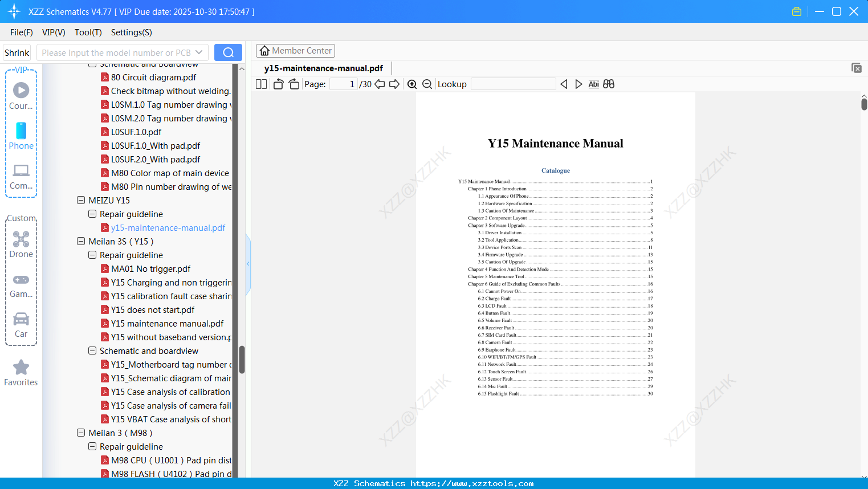The image size is (868, 489).
Task: Select the Car category
Action: [x=21, y=325]
